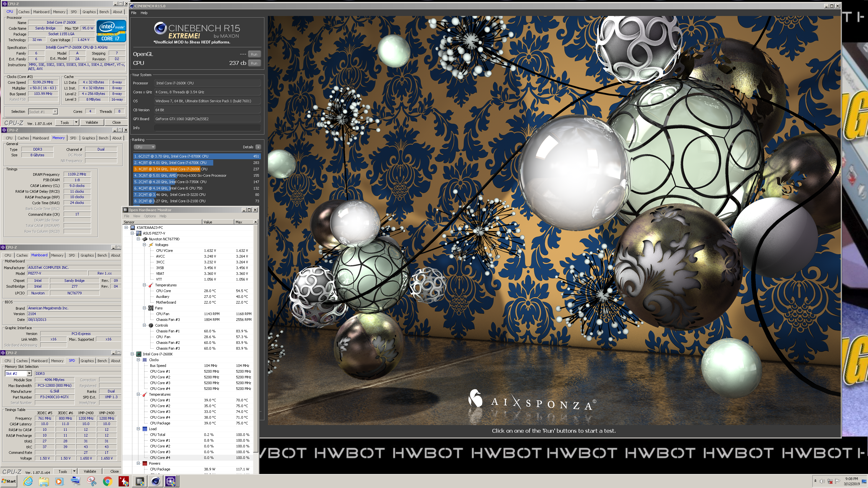Screen dimensions: 868x488
Task: Click the Max column header in hardware monitor
Action: point(243,222)
